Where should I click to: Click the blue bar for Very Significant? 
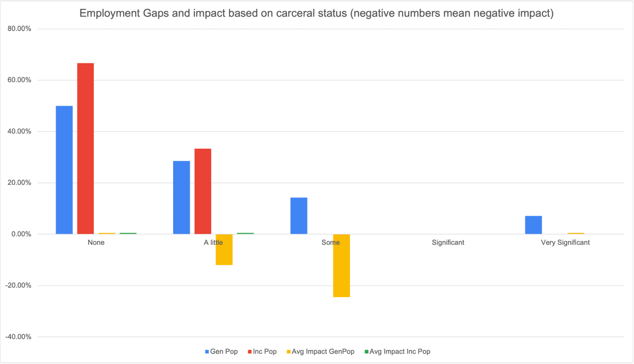click(534, 225)
